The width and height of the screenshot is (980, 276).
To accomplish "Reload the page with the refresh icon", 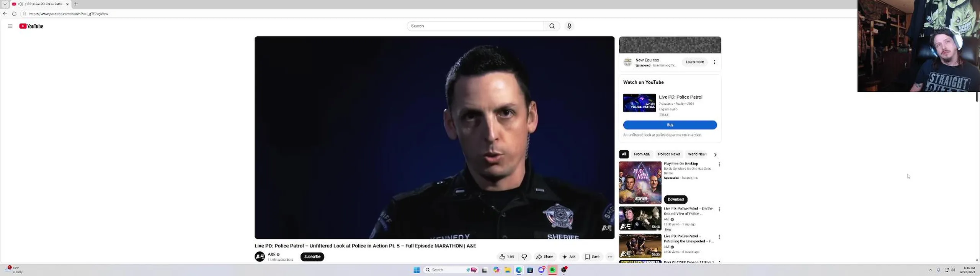I will (x=14, y=14).
